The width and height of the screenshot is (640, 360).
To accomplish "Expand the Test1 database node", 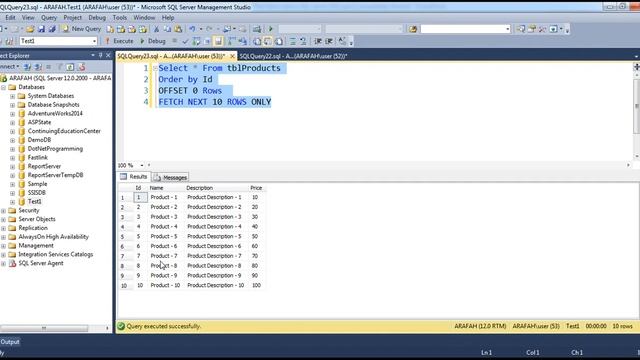I will 12,202.
